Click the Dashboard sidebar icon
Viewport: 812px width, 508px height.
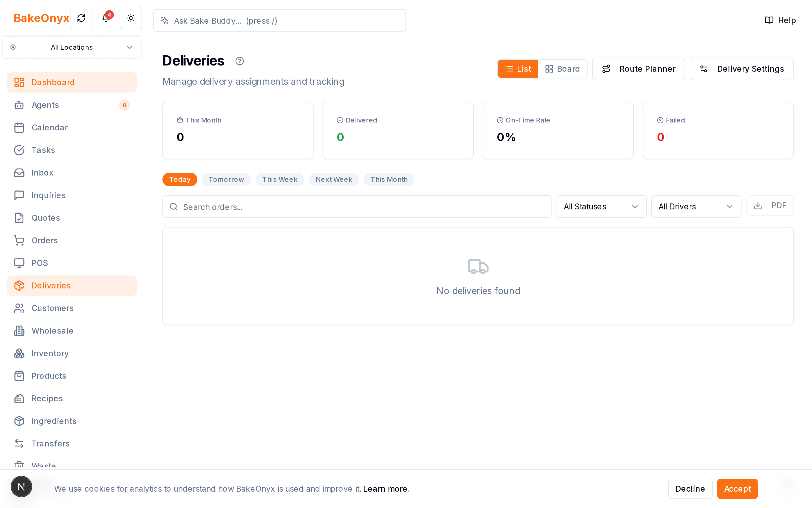click(x=19, y=82)
